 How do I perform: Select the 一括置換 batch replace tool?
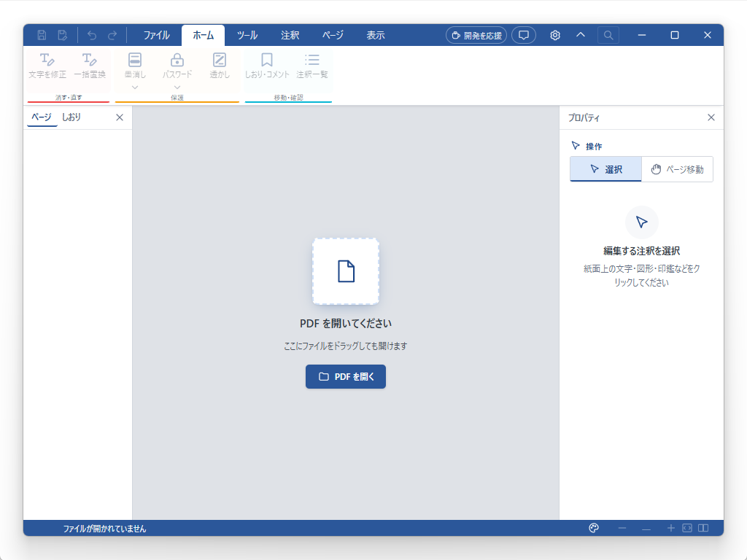90,66
